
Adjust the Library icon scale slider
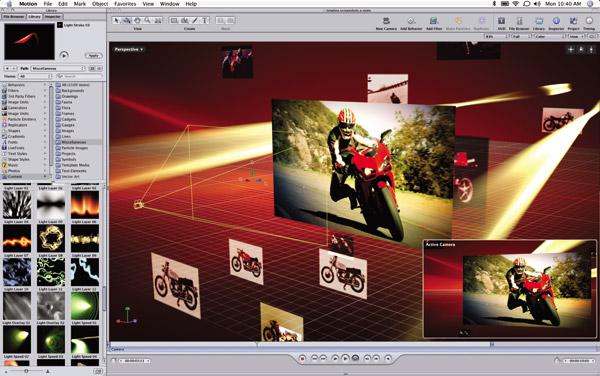[26, 371]
